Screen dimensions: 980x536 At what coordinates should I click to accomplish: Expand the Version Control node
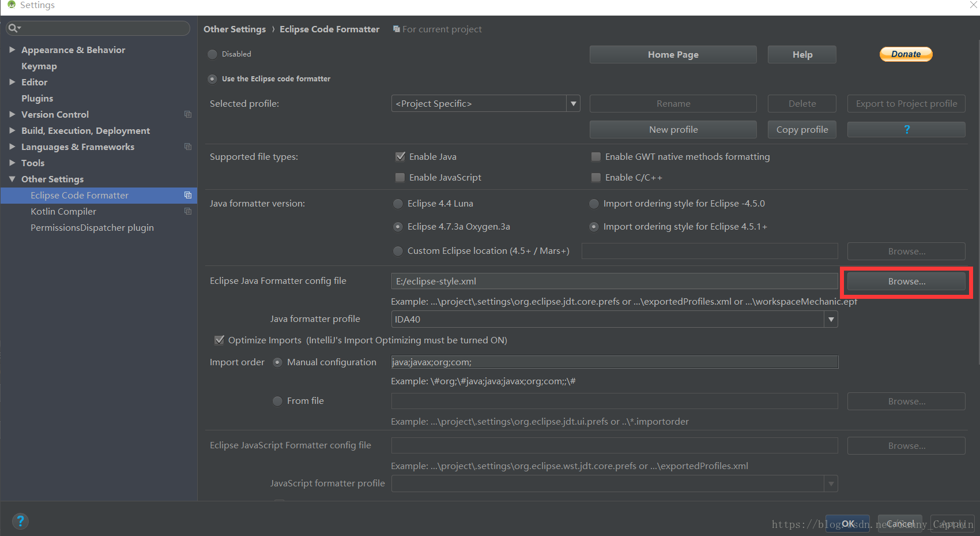pyautogui.click(x=12, y=114)
